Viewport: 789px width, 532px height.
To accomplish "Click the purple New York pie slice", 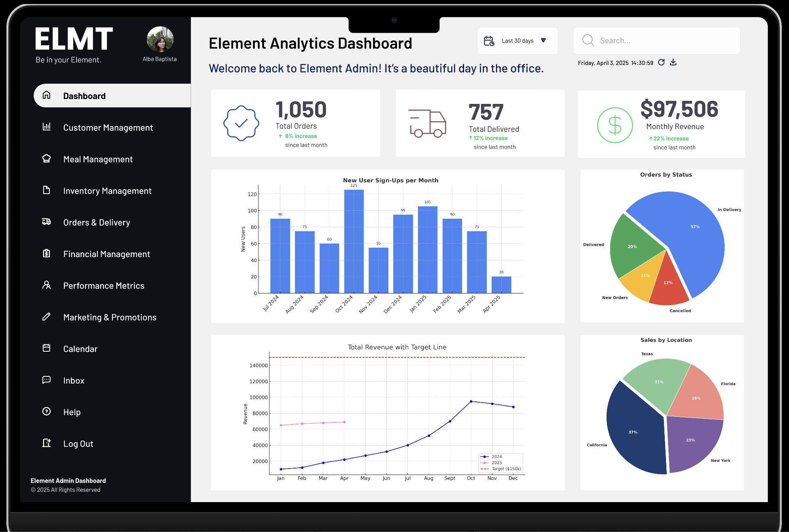I will click(691, 441).
